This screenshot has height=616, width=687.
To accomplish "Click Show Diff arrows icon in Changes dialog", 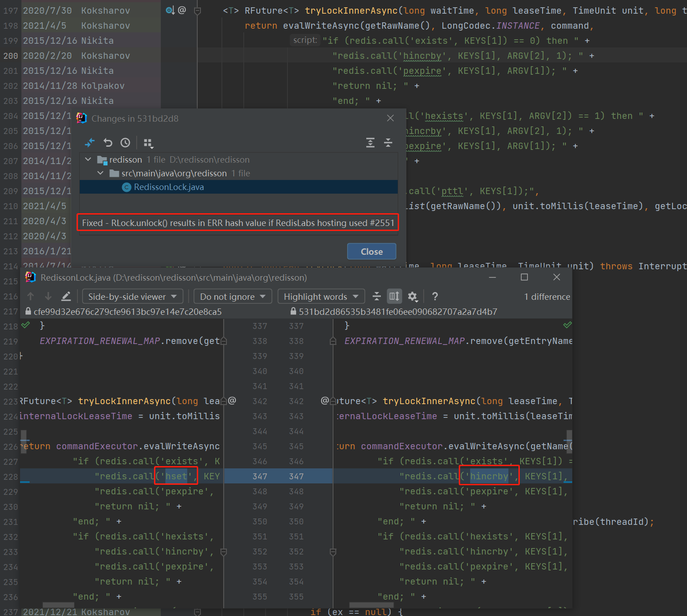I will click(x=90, y=143).
